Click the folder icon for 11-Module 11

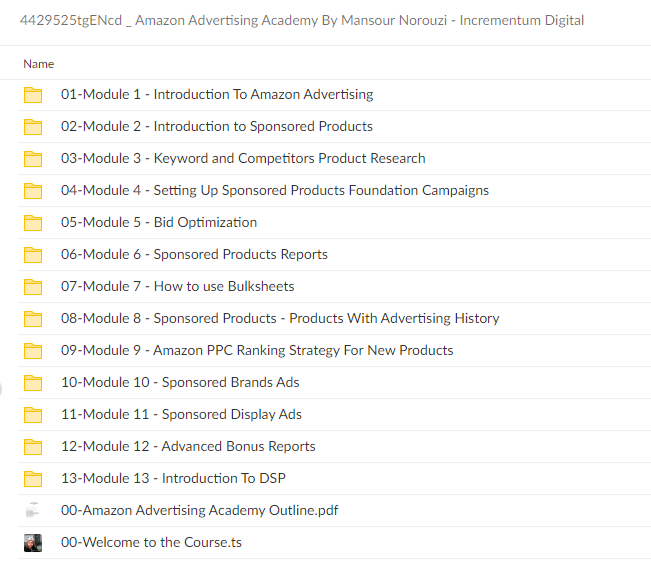[x=33, y=415]
